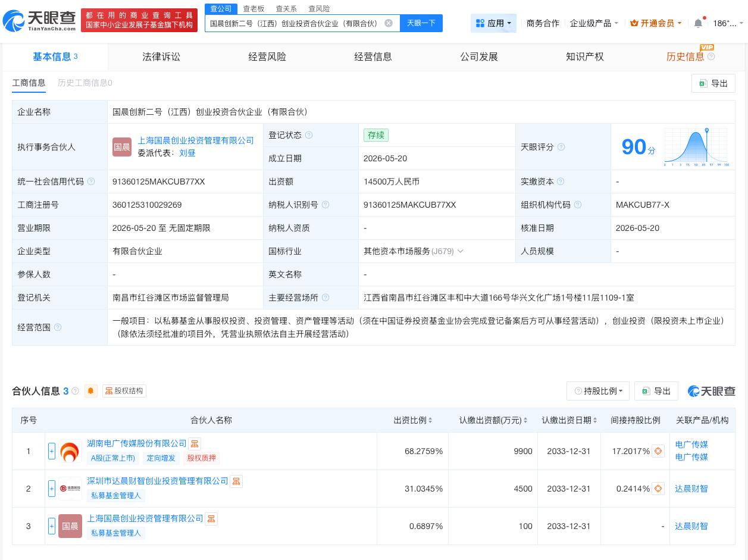Click the 股权结构 button
This screenshot has height=560, width=748.
(124, 391)
